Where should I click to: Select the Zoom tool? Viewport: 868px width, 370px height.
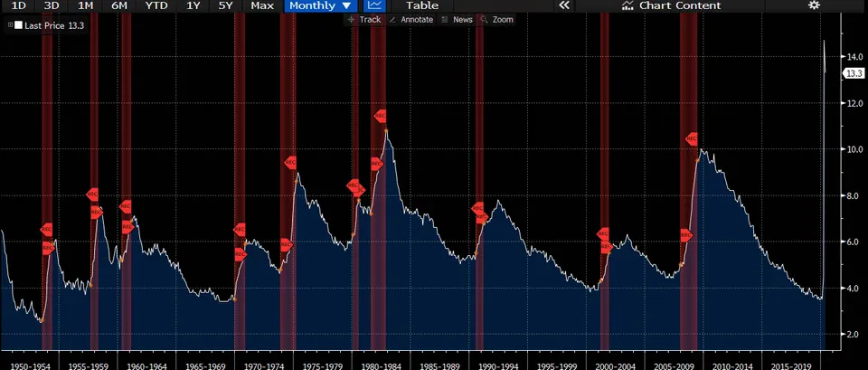496,19
